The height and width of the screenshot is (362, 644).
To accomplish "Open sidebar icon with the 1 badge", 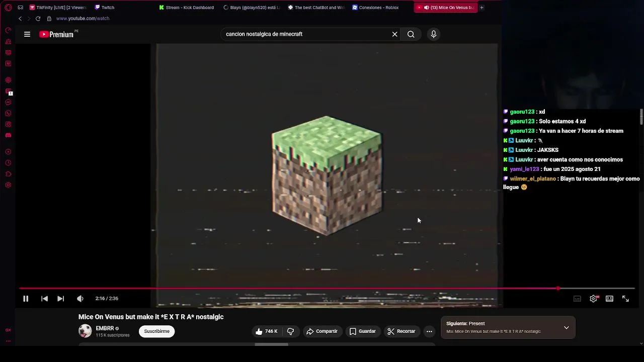I will pos(8,92).
